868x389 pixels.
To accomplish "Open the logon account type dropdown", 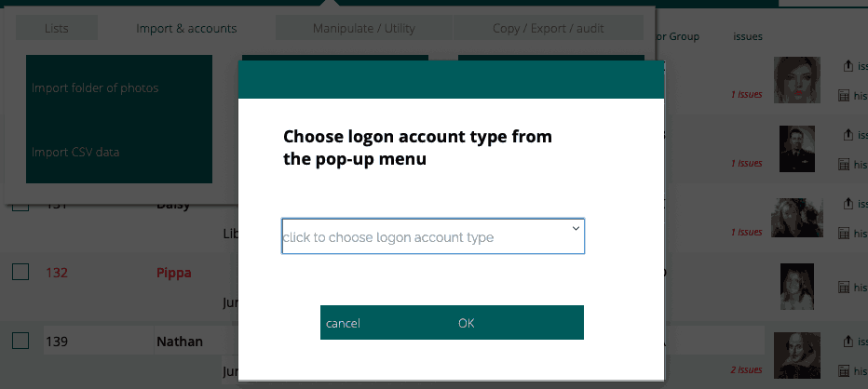I will tap(432, 236).
